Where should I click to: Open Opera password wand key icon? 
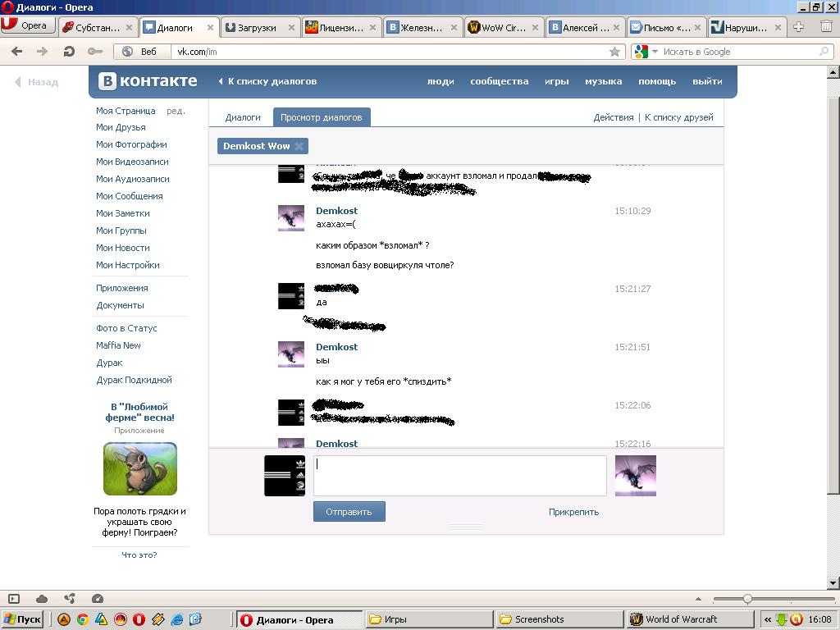coord(95,52)
